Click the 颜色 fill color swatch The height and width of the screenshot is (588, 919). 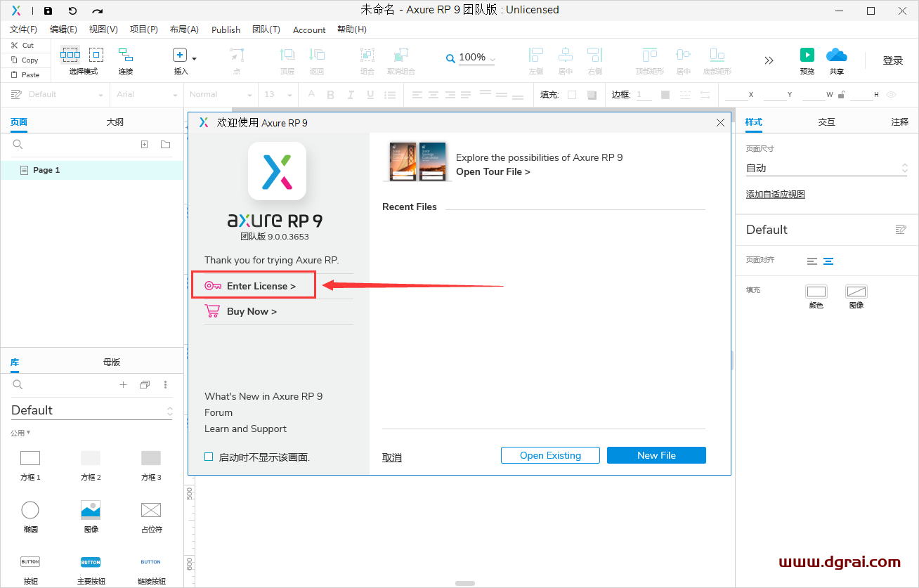pos(816,292)
